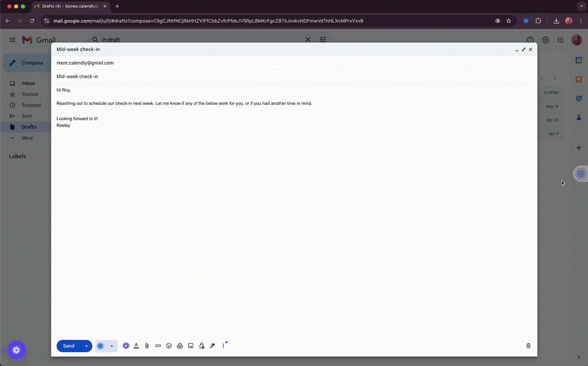The width and height of the screenshot is (588, 366).
Task: Expand the Send button options
Action: (x=86, y=346)
